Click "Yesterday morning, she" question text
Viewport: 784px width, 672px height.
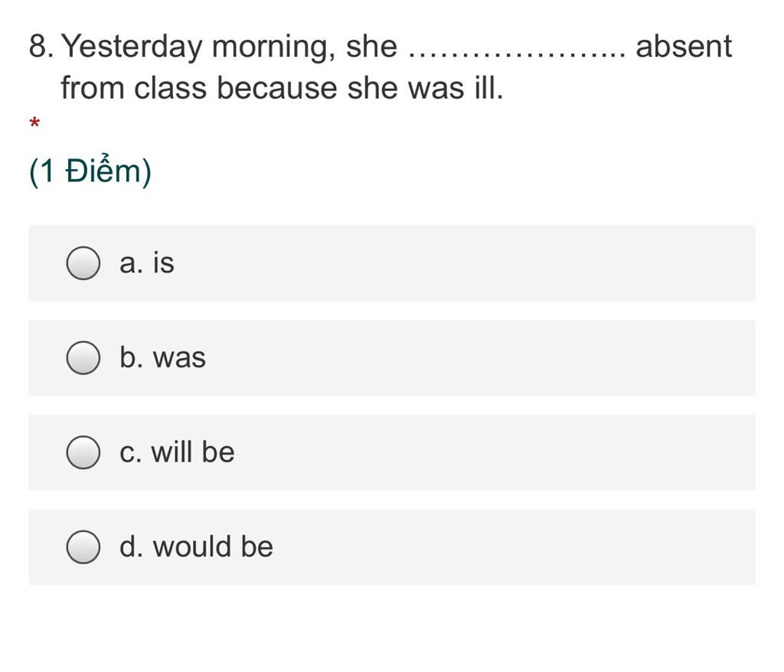pyautogui.click(x=229, y=47)
